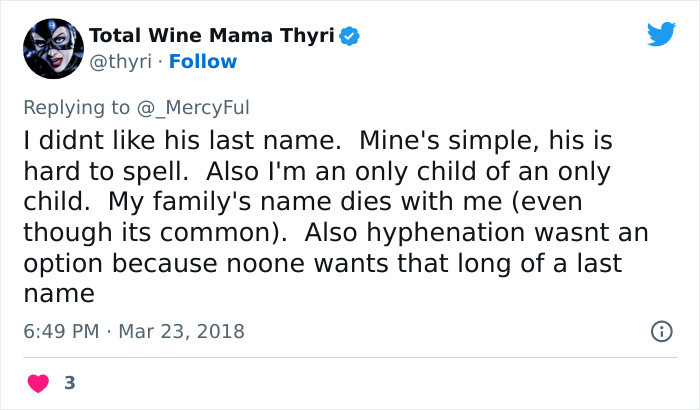Open the tweet info icon
Viewport: 700px width, 410px height.
point(660,330)
